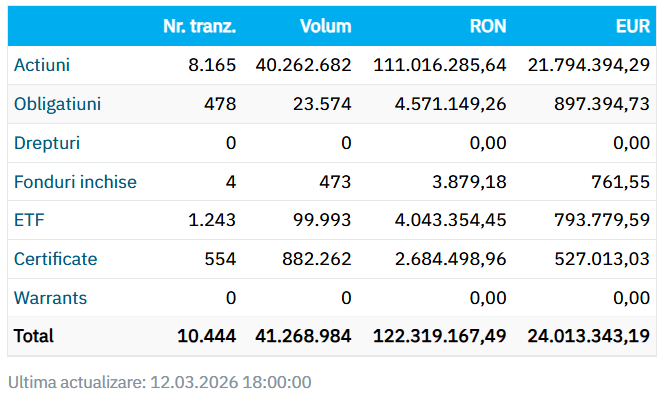Select the Certificate volume cell 882.262
The width and height of the screenshot is (665, 395).
[x=317, y=259]
